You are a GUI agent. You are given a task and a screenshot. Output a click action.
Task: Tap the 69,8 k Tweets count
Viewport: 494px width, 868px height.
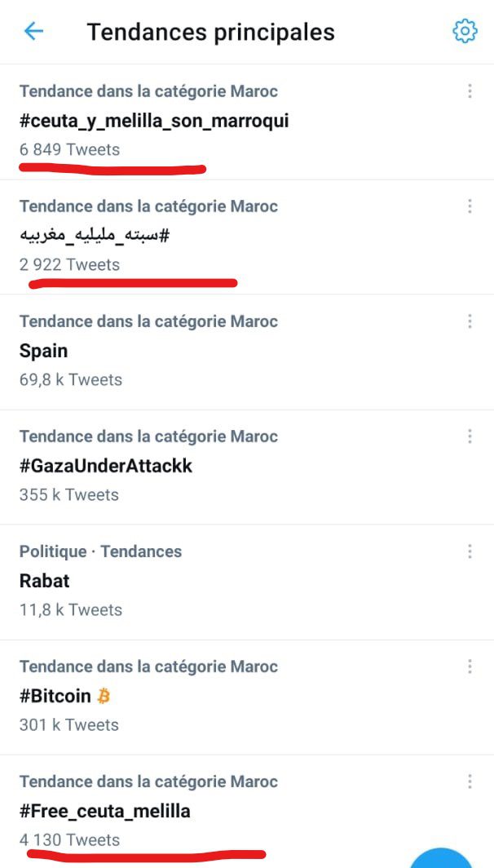[x=71, y=380]
